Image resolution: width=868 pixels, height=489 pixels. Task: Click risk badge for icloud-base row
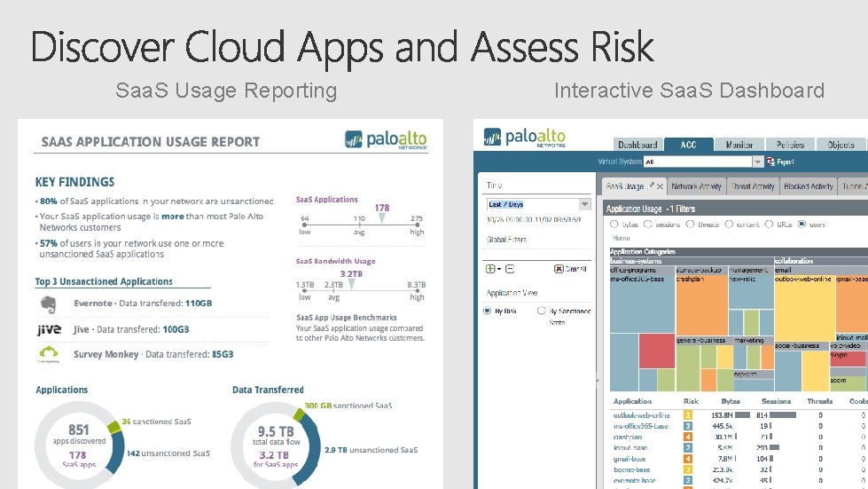tap(687, 447)
